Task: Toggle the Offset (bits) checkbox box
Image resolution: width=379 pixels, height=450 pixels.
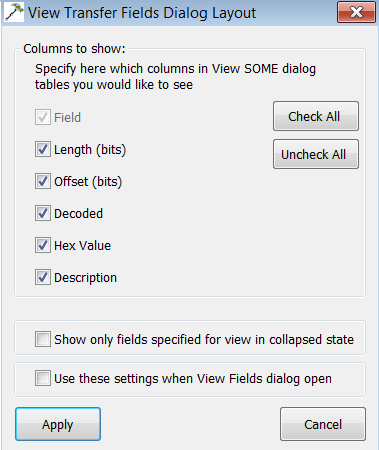Action: pos(43,181)
